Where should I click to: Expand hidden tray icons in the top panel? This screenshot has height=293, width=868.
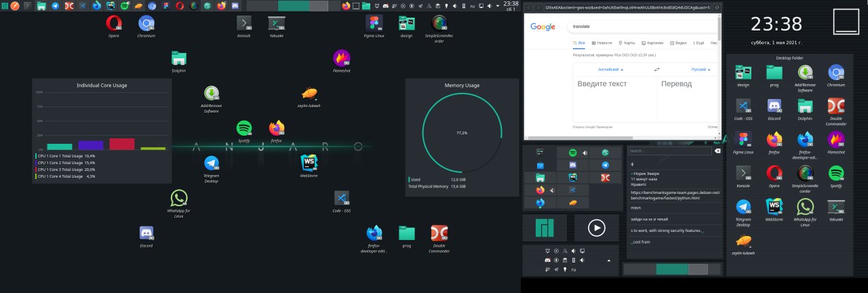pyautogui.click(x=498, y=5)
